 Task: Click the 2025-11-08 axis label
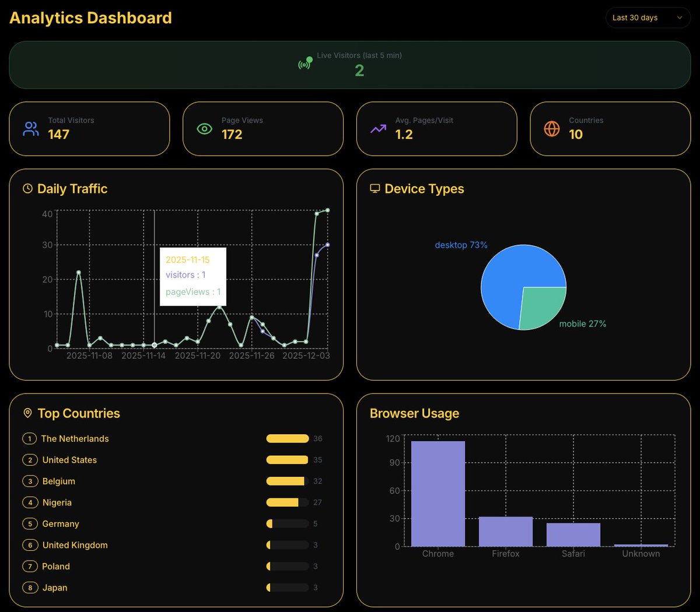(89, 356)
